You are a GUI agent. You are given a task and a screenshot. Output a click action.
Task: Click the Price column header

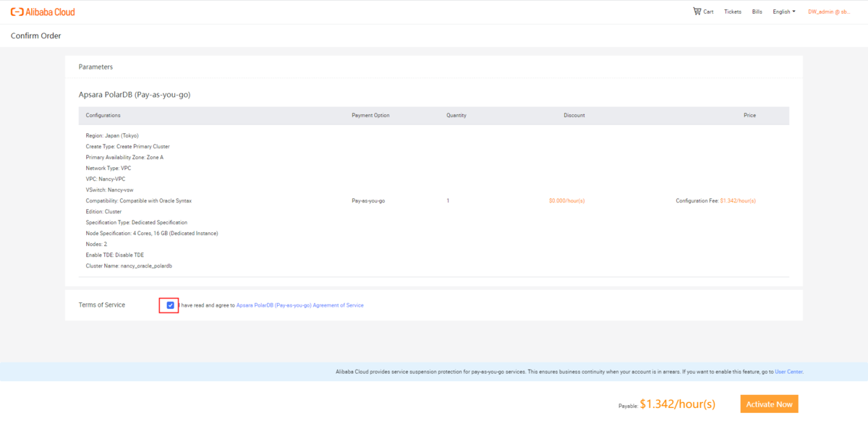coord(749,116)
